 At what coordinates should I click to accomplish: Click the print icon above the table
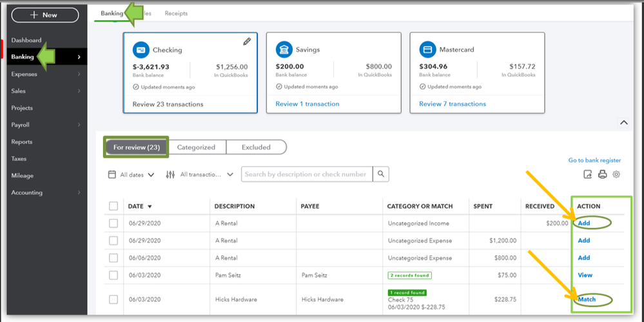coord(602,174)
